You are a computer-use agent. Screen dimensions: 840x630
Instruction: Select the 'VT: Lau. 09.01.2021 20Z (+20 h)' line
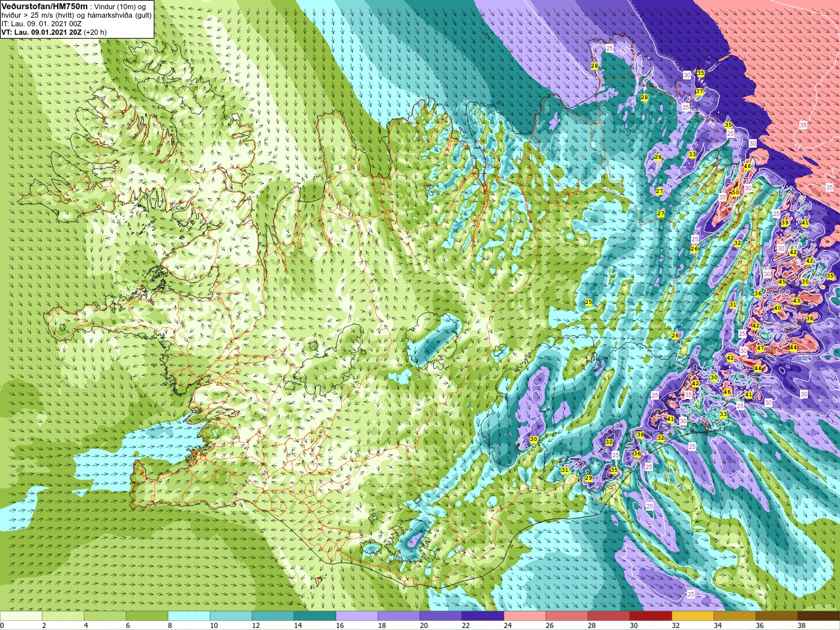pyautogui.click(x=54, y=32)
